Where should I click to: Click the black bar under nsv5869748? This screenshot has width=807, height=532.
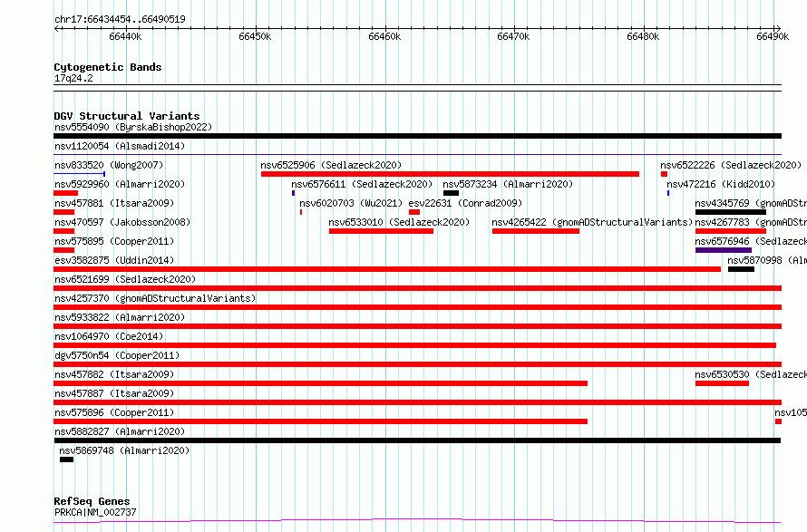[x=66, y=459]
